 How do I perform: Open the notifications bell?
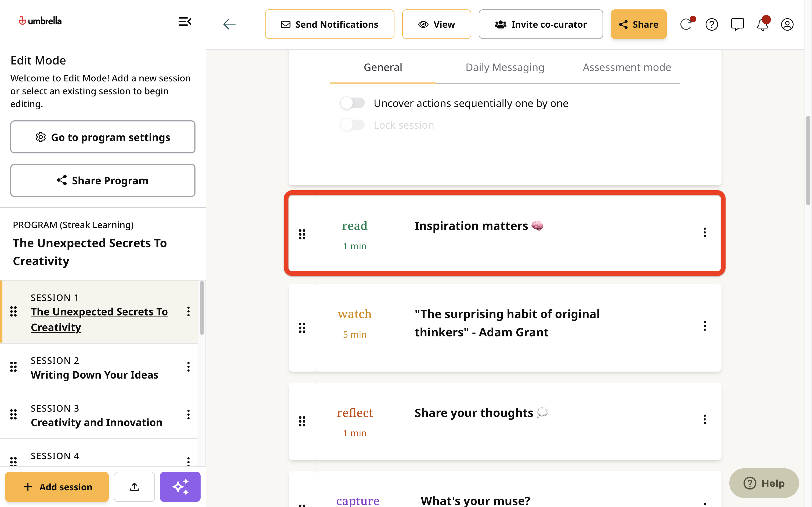[763, 24]
